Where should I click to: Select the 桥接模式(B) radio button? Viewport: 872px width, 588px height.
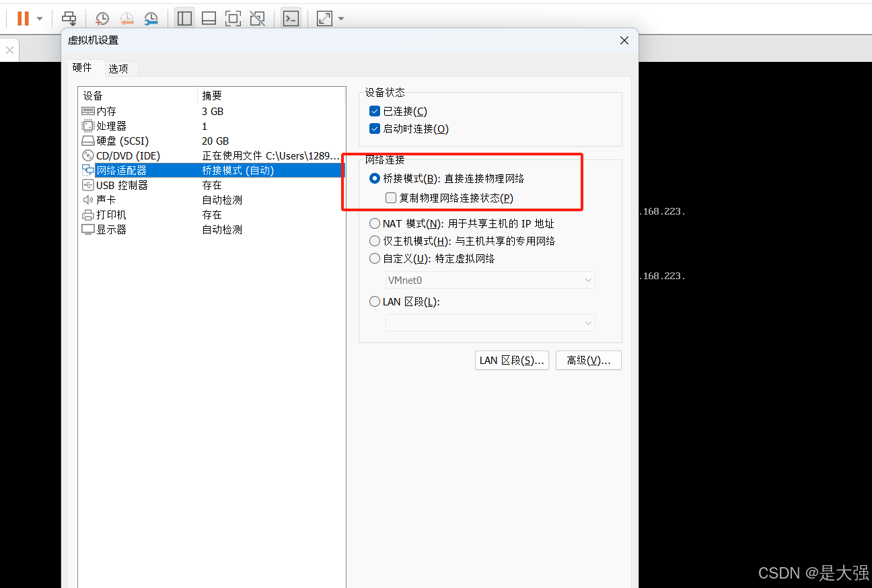[375, 178]
